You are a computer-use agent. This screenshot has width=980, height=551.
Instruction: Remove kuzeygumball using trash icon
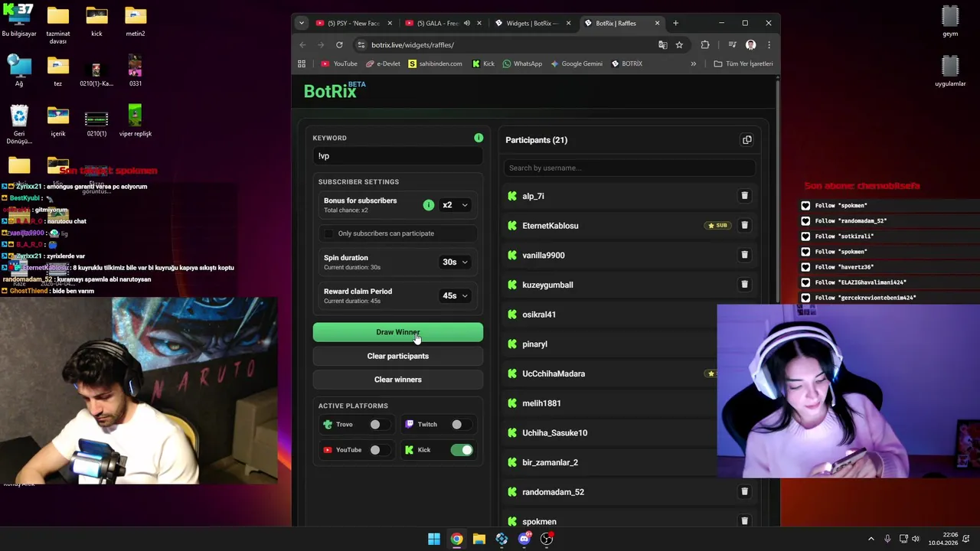click(744, 285)
